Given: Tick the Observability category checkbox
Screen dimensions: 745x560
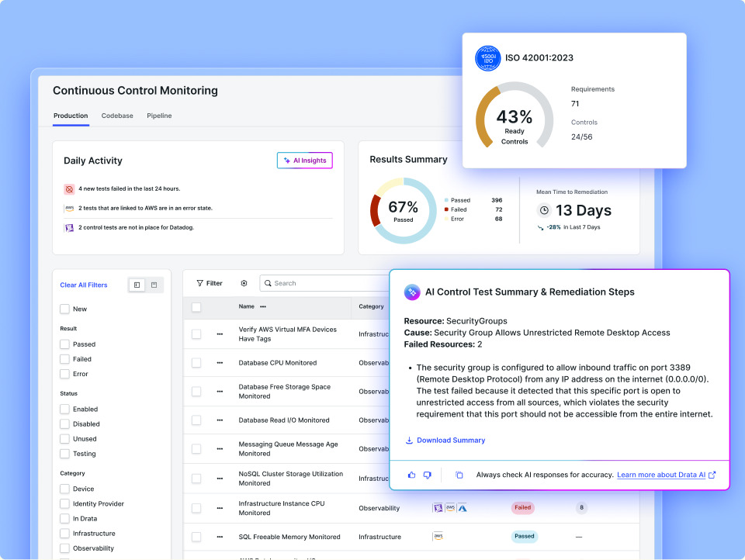Looking at the screenshot, I should coord(64,548).
